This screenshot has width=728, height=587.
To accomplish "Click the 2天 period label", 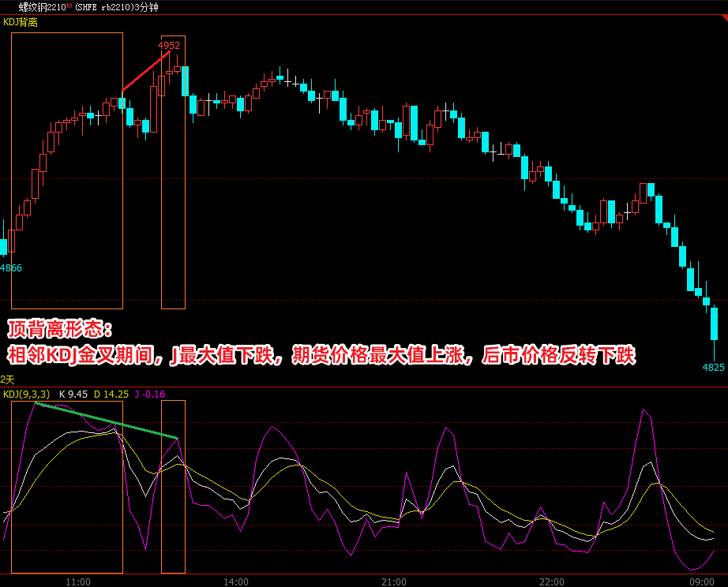I will [7, 379].
